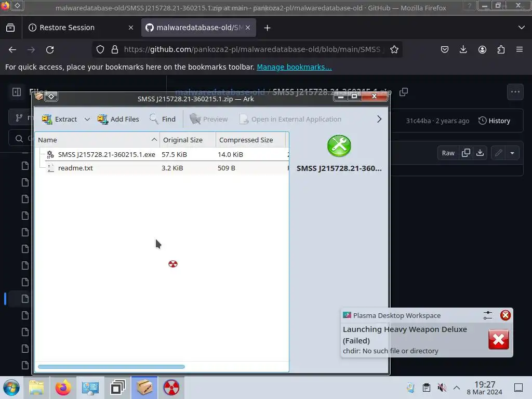Click the Ark window menu icon

(x=39, y=96)
